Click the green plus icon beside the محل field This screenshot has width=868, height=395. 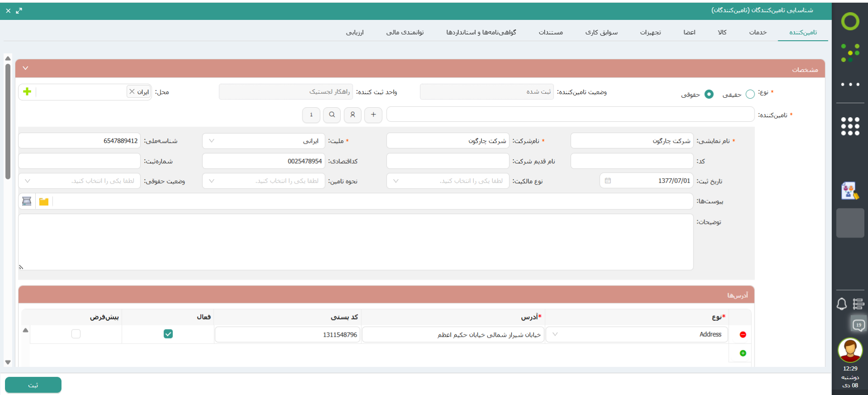(27, 92)
